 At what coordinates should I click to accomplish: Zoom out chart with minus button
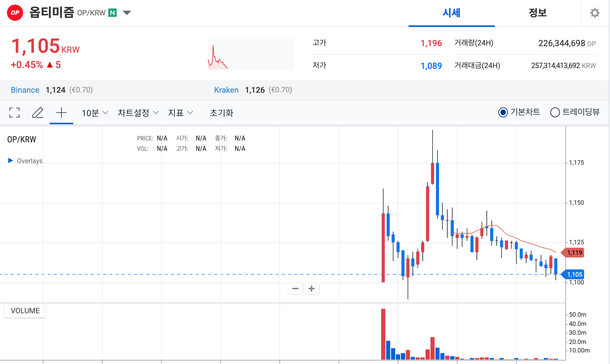pos(295,289)
